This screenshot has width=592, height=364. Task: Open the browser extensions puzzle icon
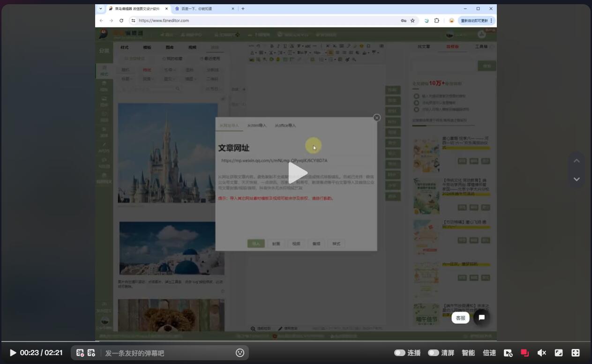click(x=437, y=21)
